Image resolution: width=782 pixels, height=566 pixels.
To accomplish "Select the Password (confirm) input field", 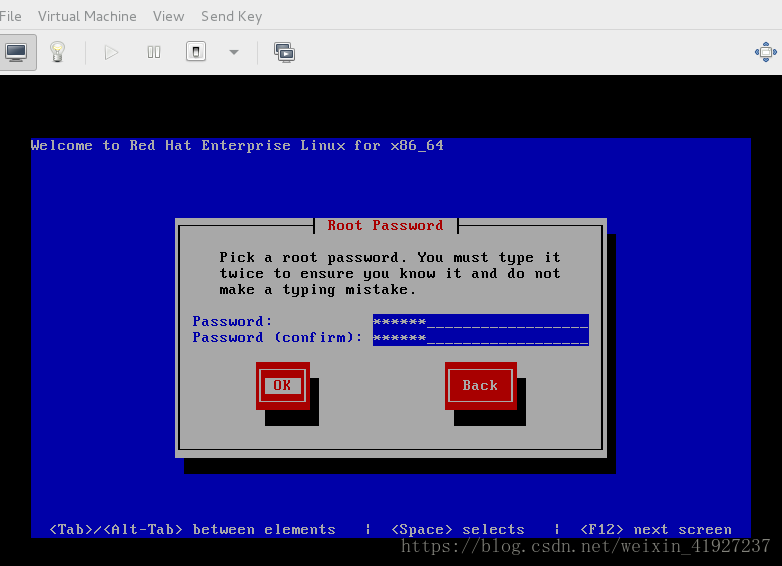I will click(481, 338).
